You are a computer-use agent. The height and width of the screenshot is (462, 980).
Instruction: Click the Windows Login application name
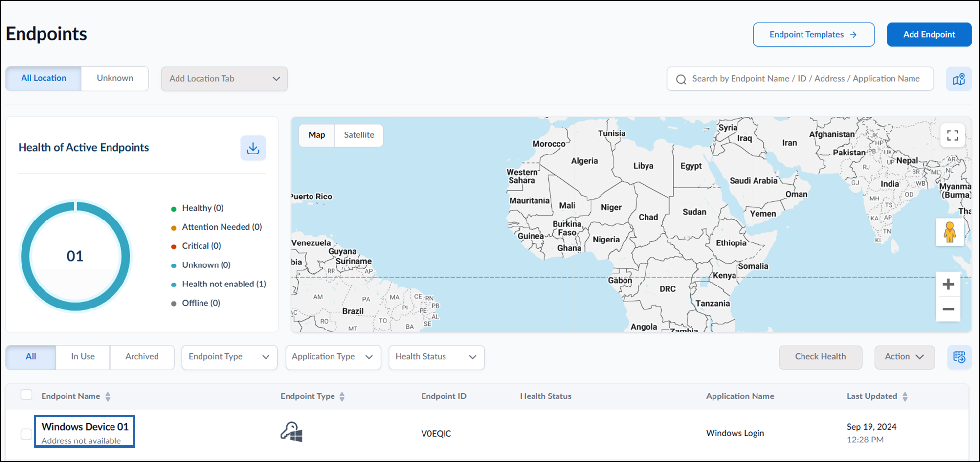coord(735,433)
